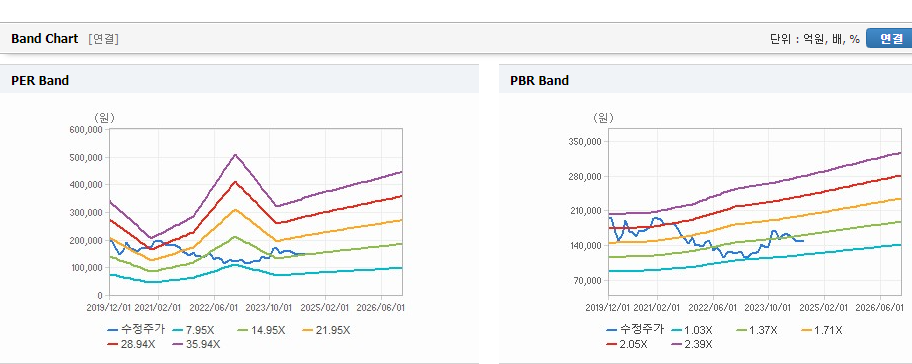Click the [연결] label beside Band Chart
912x364 pixels.
[104, 39]
